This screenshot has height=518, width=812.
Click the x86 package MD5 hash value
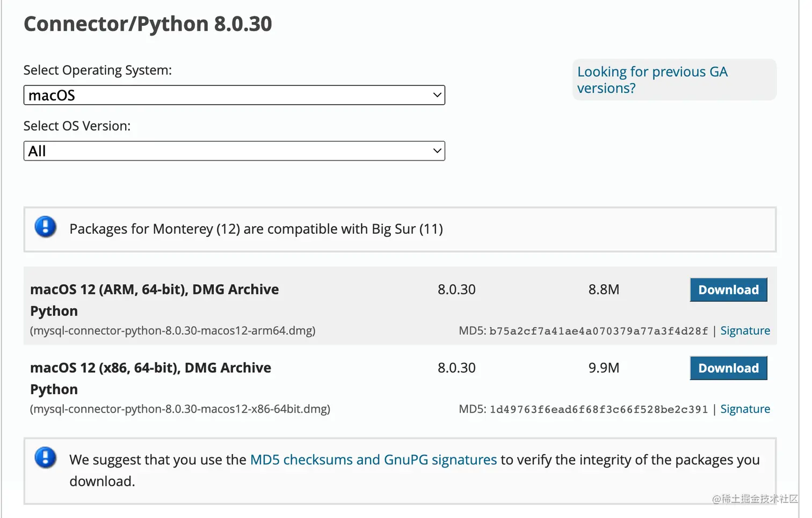(x=598, y=409)
